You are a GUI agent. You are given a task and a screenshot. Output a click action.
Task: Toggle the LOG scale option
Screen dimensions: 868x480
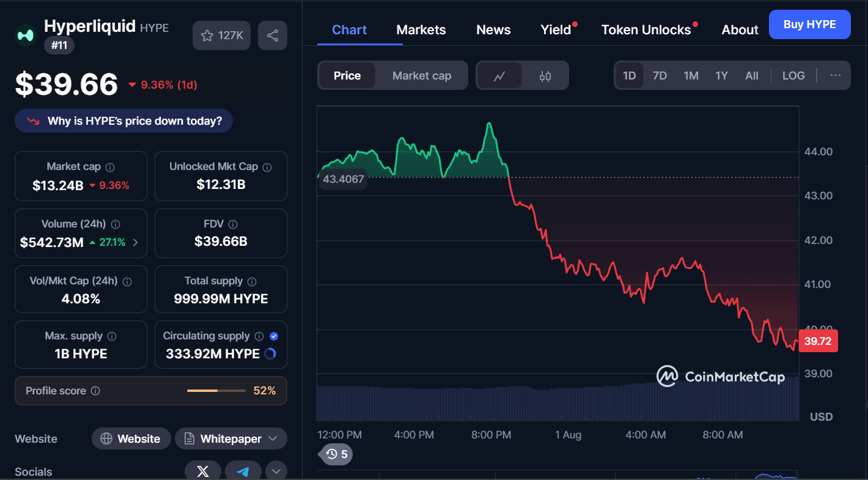(793, 76)
